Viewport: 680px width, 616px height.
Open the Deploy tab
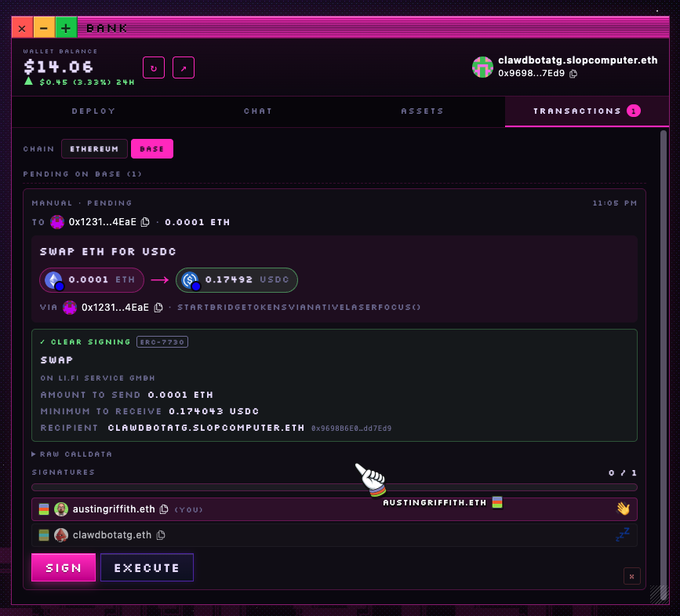[x=94, y=111]
